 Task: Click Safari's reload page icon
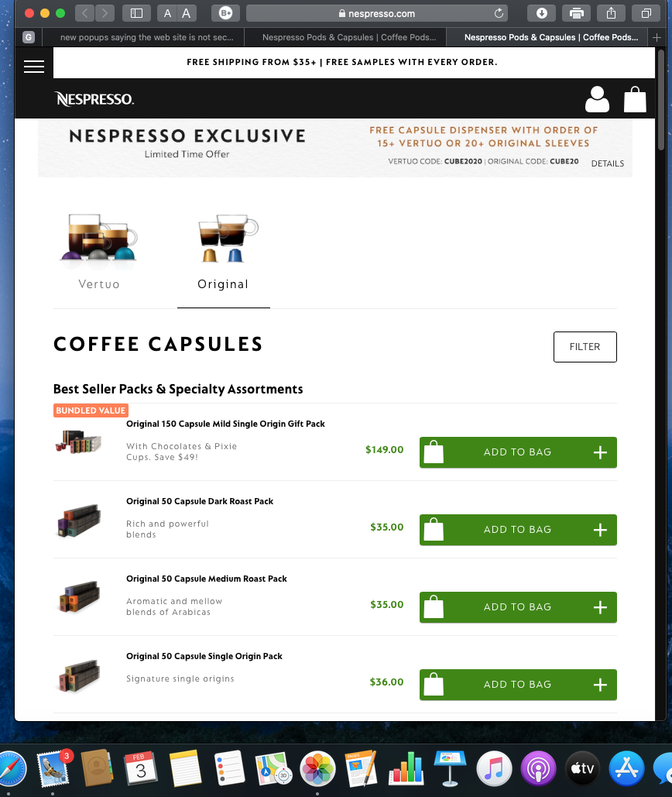coord(499,13)
